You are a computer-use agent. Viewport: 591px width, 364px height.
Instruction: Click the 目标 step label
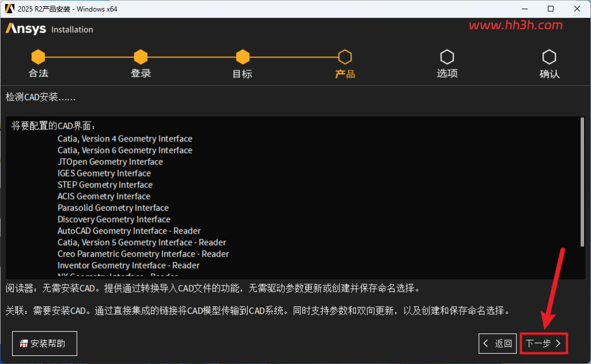(242, 73)
